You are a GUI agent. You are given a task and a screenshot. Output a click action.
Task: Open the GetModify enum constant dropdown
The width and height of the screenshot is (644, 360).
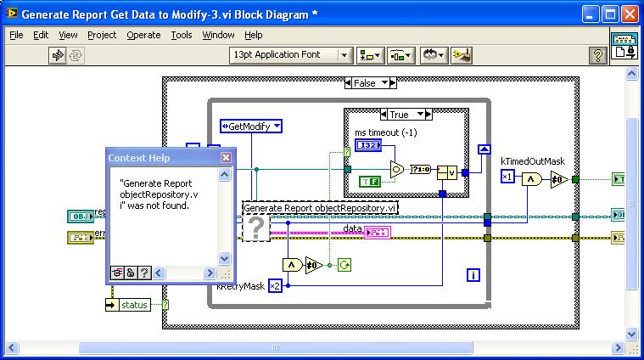[277, 127]
